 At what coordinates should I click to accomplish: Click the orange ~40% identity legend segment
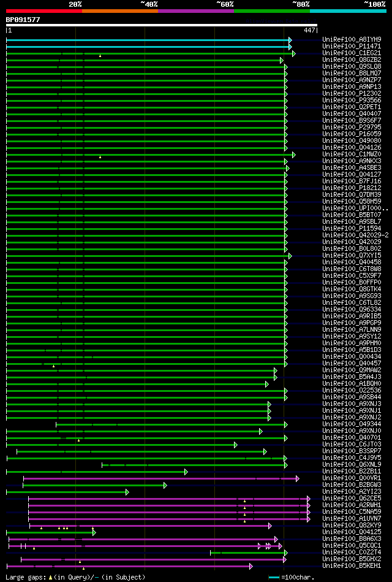120,11
